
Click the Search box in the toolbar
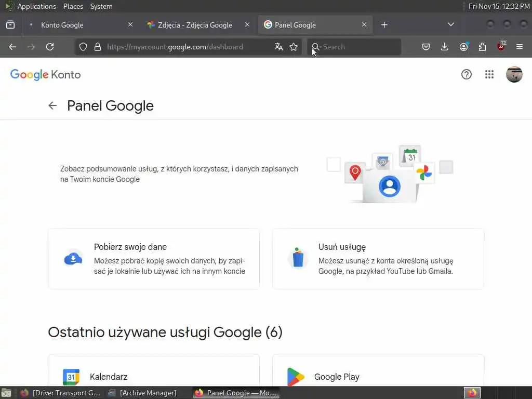354,47
